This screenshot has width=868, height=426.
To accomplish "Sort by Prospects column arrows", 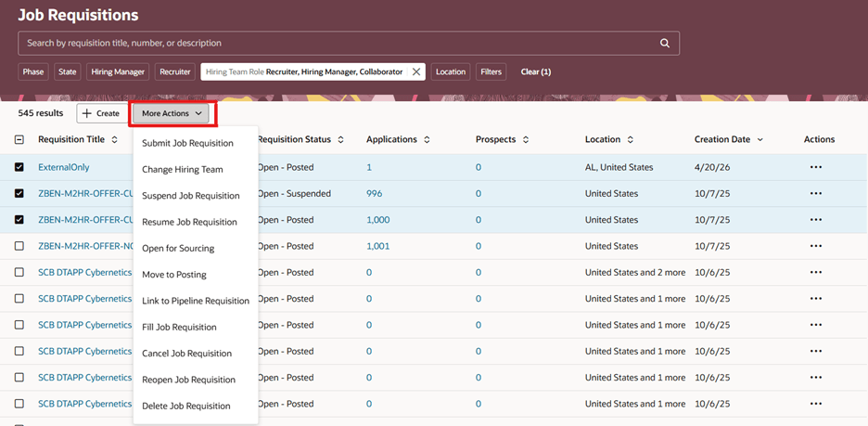I will [x=525, y=140].
